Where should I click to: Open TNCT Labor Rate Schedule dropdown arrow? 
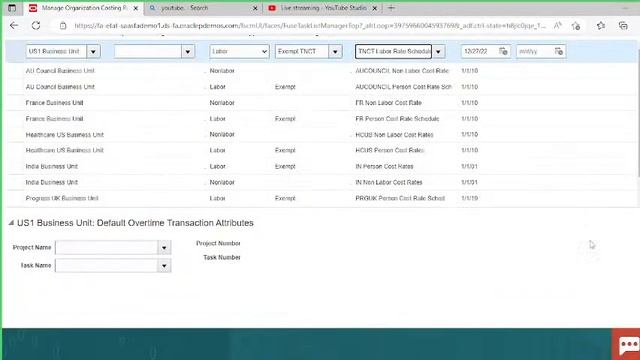click(x=438, y=52)
